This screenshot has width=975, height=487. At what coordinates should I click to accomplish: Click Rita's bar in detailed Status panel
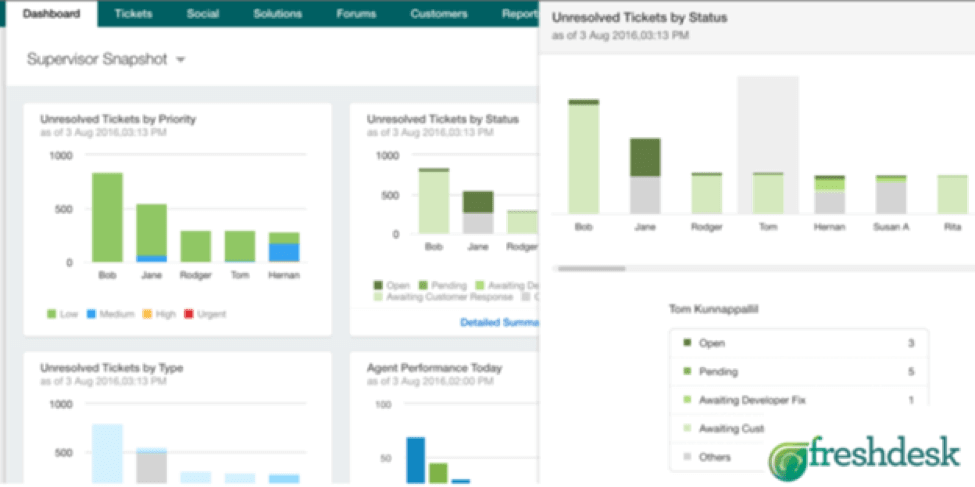(x=953, y=195)
